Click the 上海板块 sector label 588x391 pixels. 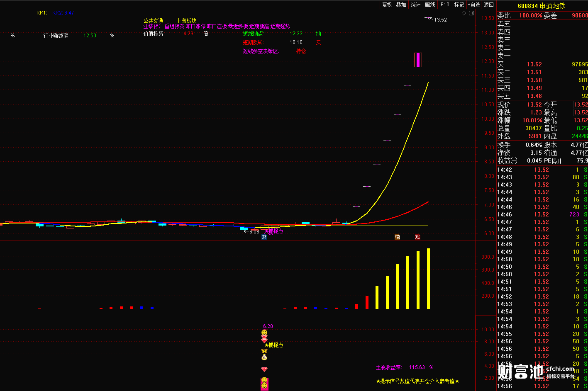(x=187, y=20)
